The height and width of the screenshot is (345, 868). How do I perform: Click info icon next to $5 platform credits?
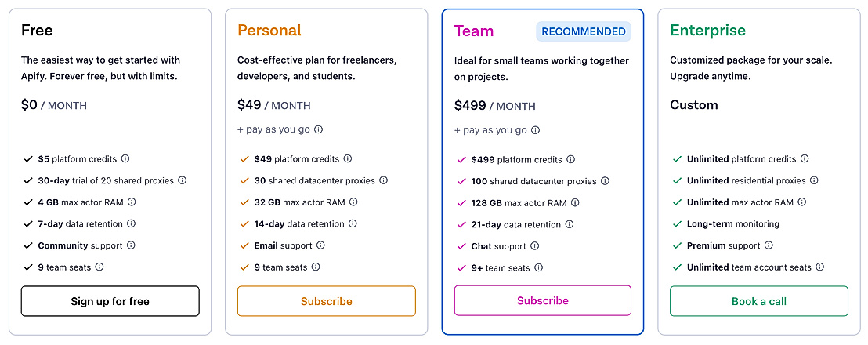125,158
